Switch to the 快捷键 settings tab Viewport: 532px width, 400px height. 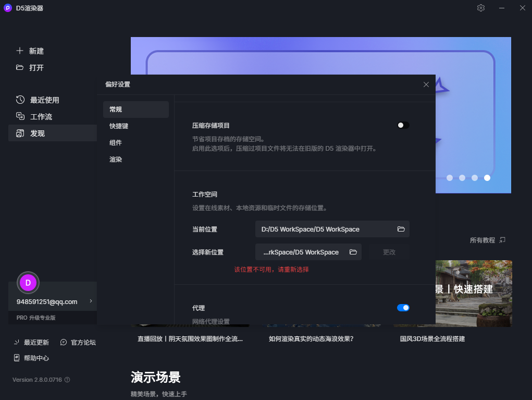pyautogui.click(x=119, y=126)
